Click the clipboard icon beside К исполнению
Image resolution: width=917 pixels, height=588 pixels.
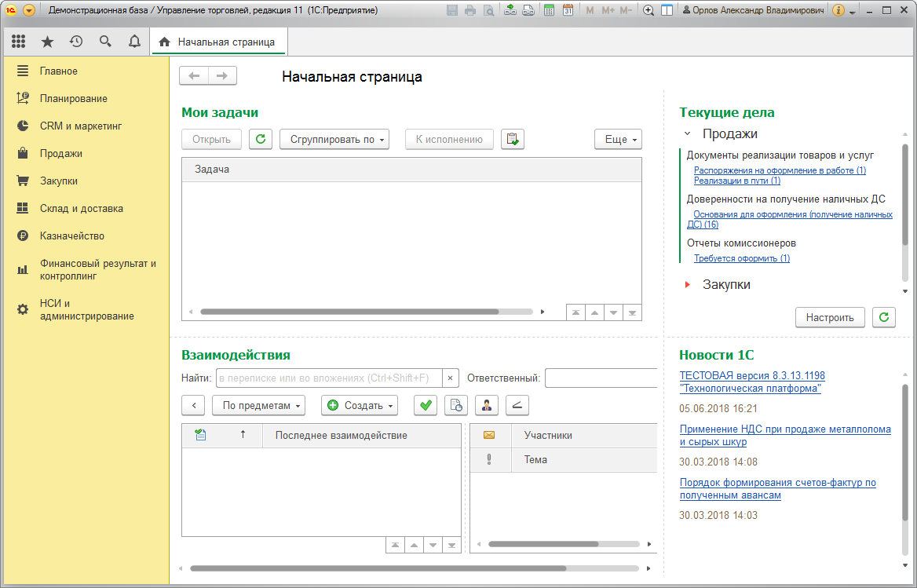(x=513, y=139)
